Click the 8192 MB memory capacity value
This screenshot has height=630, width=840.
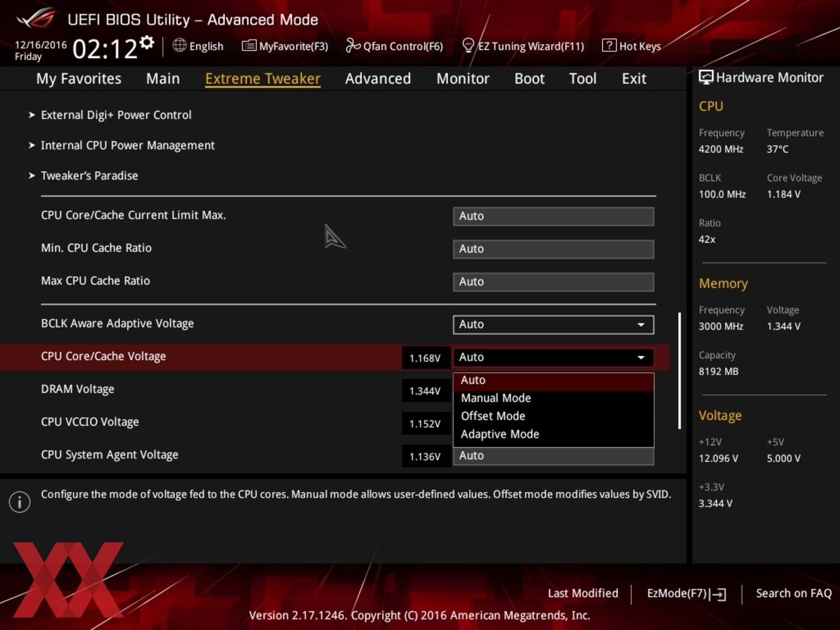(x=718, y=371)
